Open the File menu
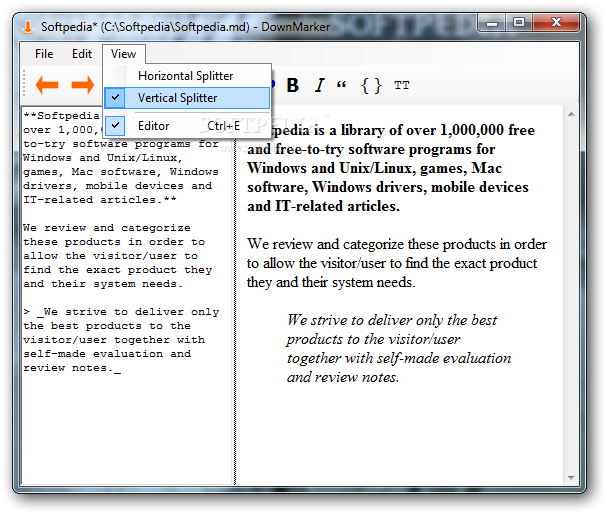This screenshot has height=514, width=607. pos(44,54)
